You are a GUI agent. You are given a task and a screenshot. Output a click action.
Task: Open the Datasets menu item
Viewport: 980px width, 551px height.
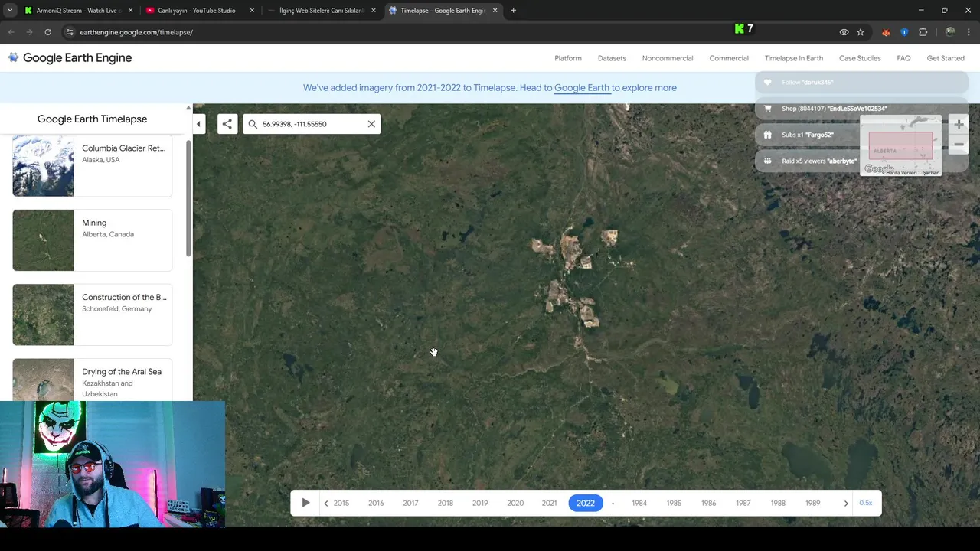(x=612, y=58)
